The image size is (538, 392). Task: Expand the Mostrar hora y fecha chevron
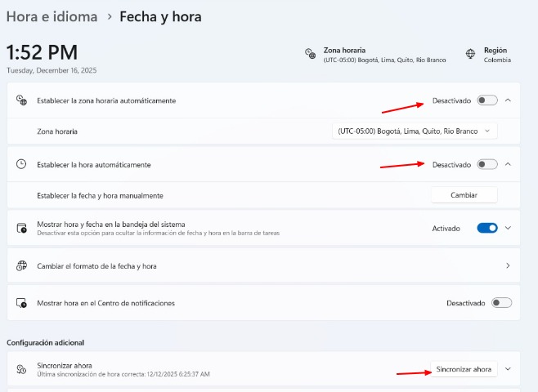coord(508,228)
